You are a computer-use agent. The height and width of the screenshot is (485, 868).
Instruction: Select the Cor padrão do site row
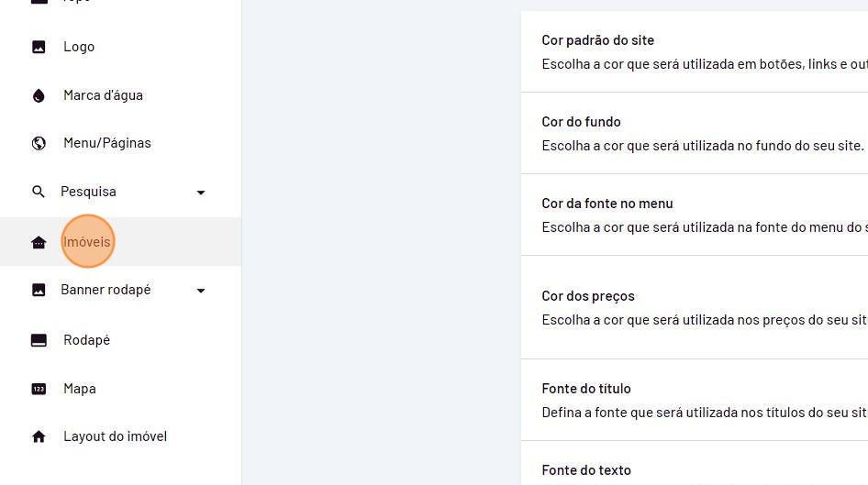pyautogui.click(x=694, y=52)
